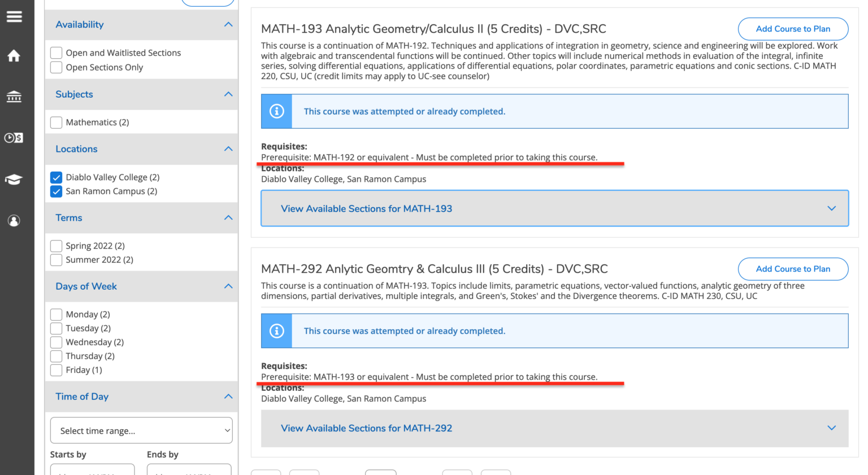Click MATH-292 Anlytic Geomtry & Calculus III title

tap(435, 269)
